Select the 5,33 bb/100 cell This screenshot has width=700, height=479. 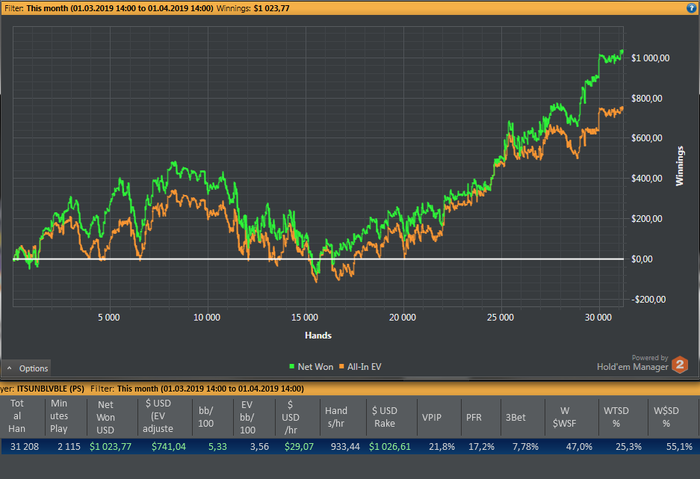pyautogui.click(x=217, y=446)
